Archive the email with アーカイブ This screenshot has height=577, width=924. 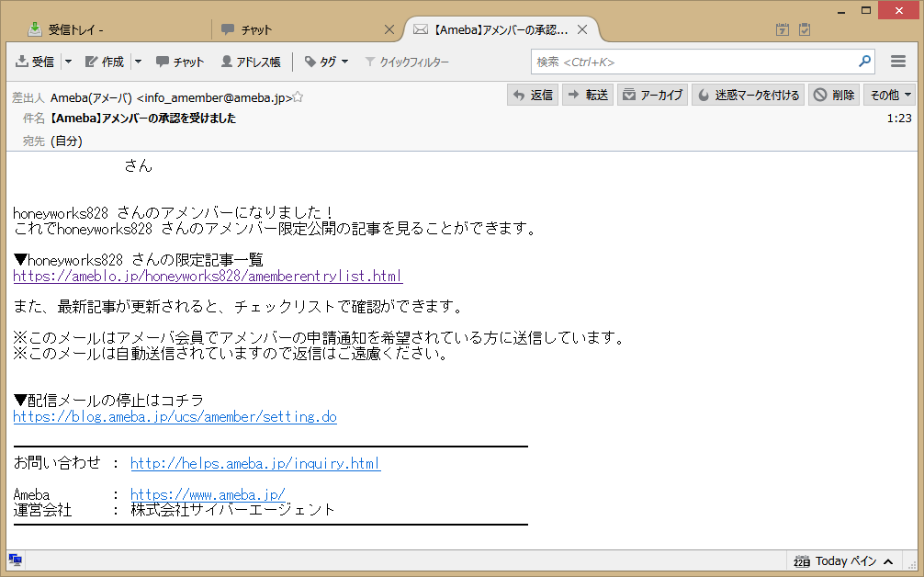[652, 95]
